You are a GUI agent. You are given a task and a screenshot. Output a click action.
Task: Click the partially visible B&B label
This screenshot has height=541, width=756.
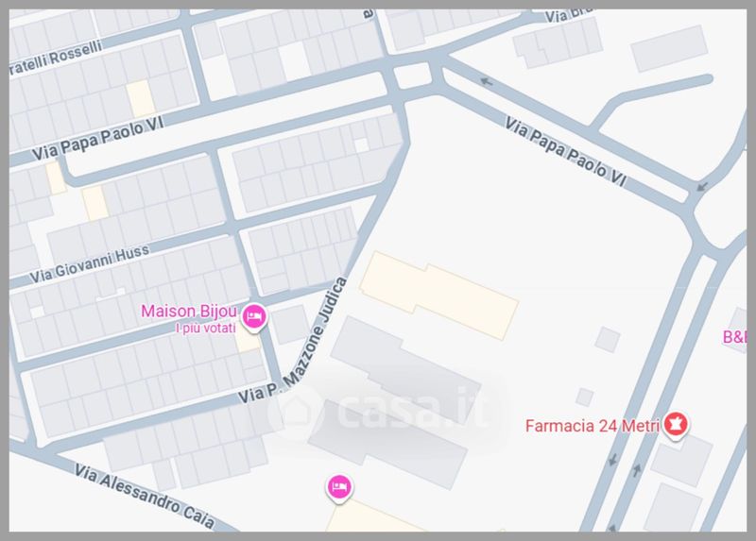tap(734, 337)
